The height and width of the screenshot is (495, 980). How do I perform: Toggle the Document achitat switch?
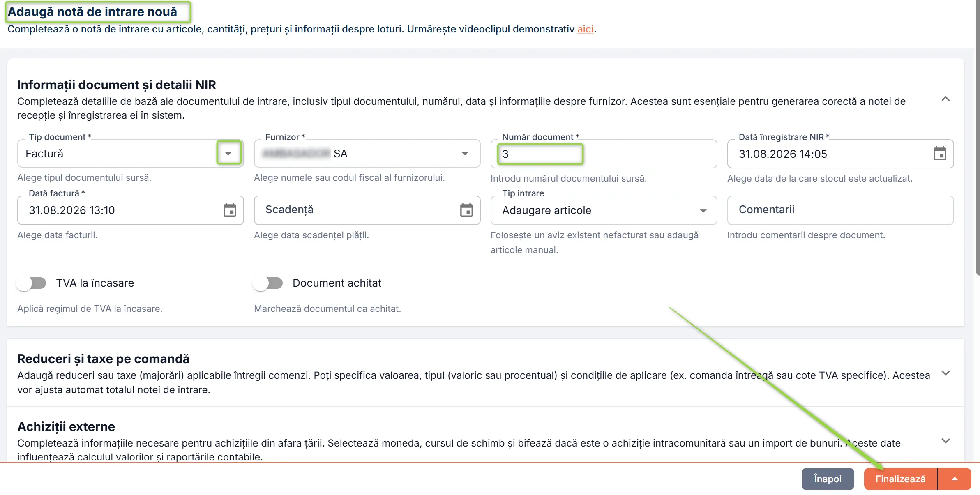(268, 283)
